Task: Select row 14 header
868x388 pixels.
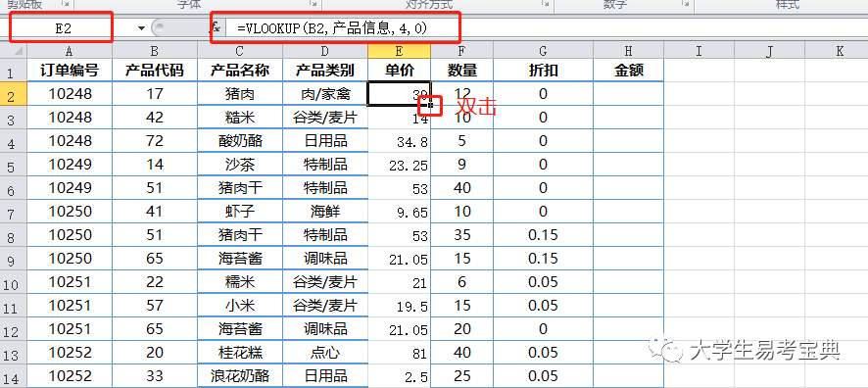Action: tap(13, 377)
